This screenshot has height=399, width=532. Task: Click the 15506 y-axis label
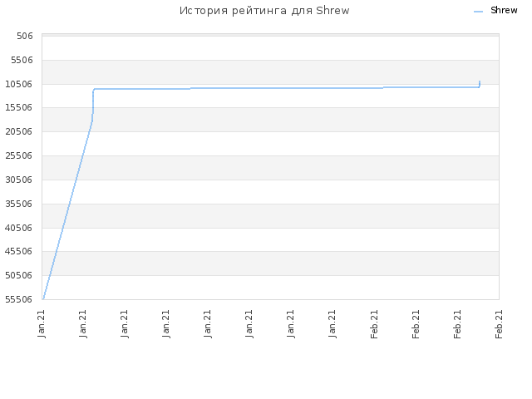click(x=19, y=107)
